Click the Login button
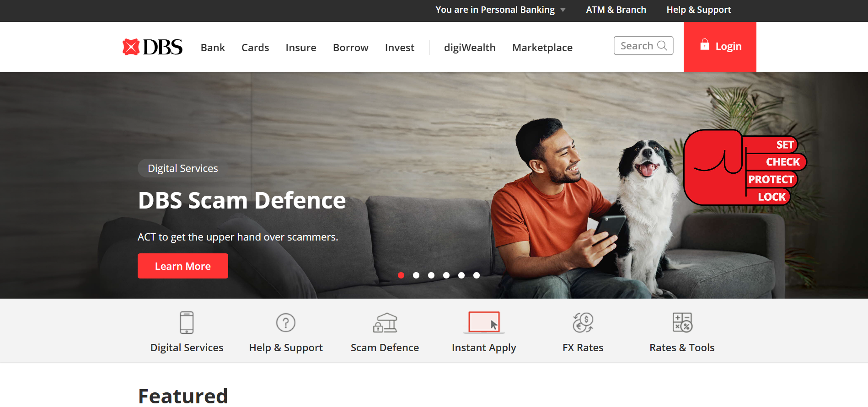This screenshot has height=407, width=868. point(720,47)
